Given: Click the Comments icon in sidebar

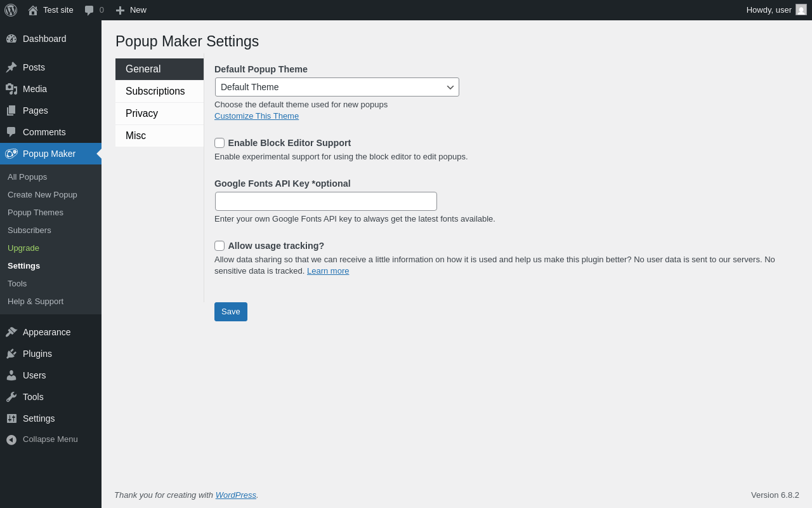Looking at the screenshot, I should pos(11,132).
